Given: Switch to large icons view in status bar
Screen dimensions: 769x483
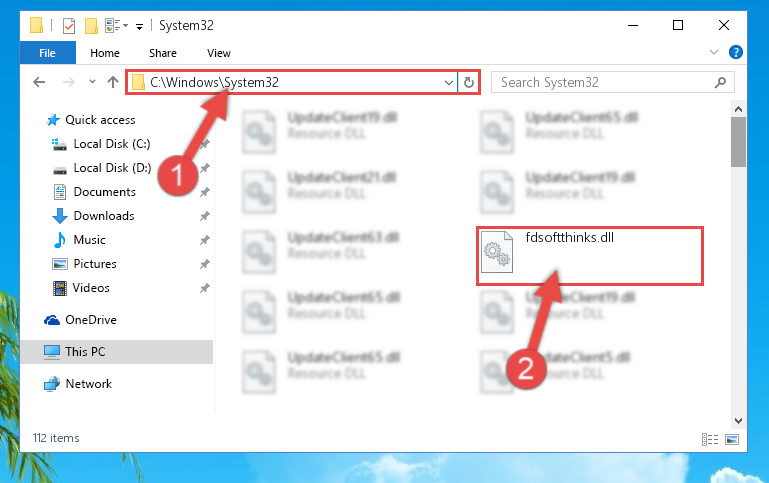Looking at the screenshot, I should point(732,439).
